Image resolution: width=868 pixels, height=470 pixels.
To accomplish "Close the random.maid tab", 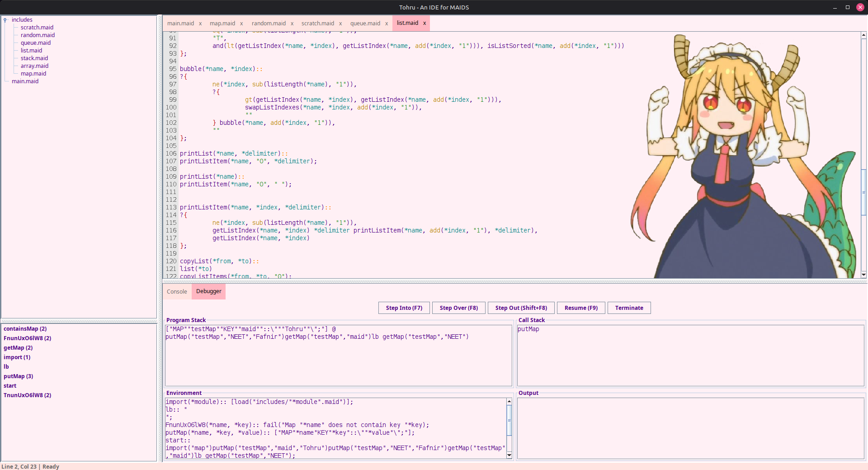I will pyautogui.click(x=292, y=24).
